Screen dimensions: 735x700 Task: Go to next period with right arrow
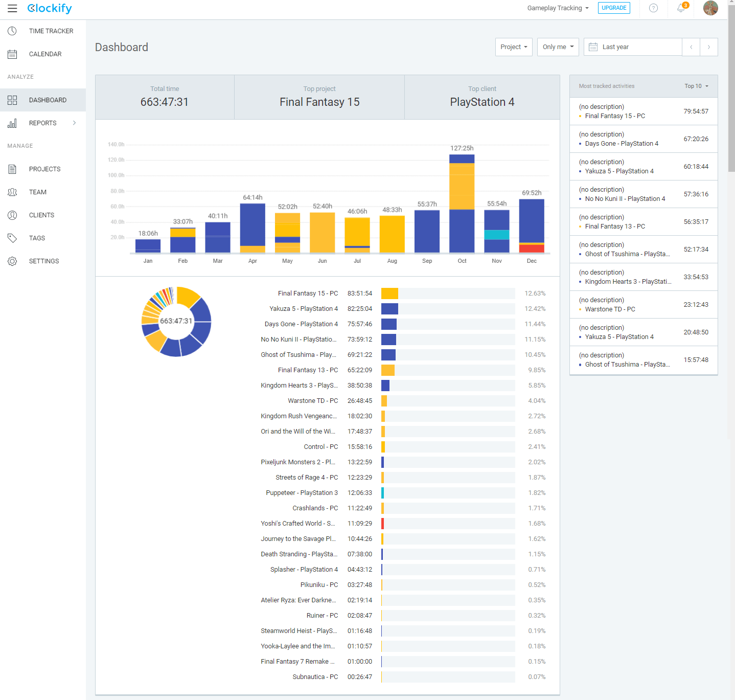(x=709, y=47)
